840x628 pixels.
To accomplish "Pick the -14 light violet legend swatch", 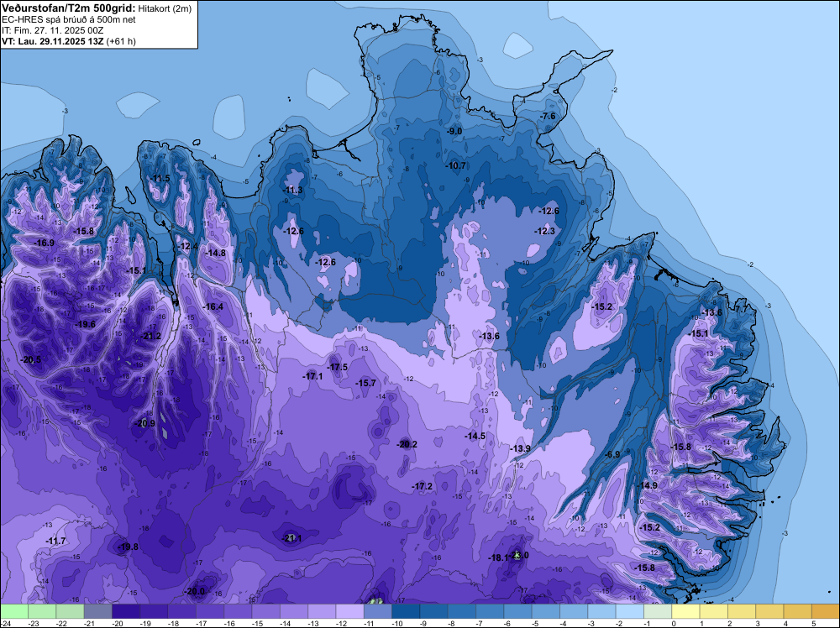I will [x=294, y=611].
